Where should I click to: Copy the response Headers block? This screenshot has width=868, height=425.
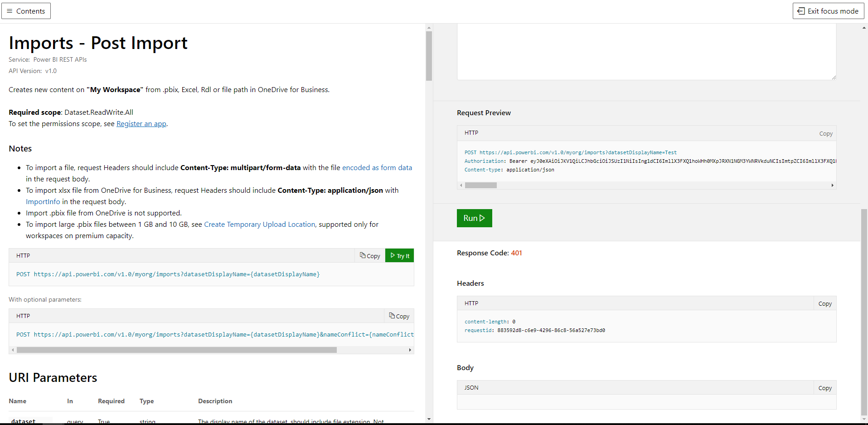(x=825, y=304)
